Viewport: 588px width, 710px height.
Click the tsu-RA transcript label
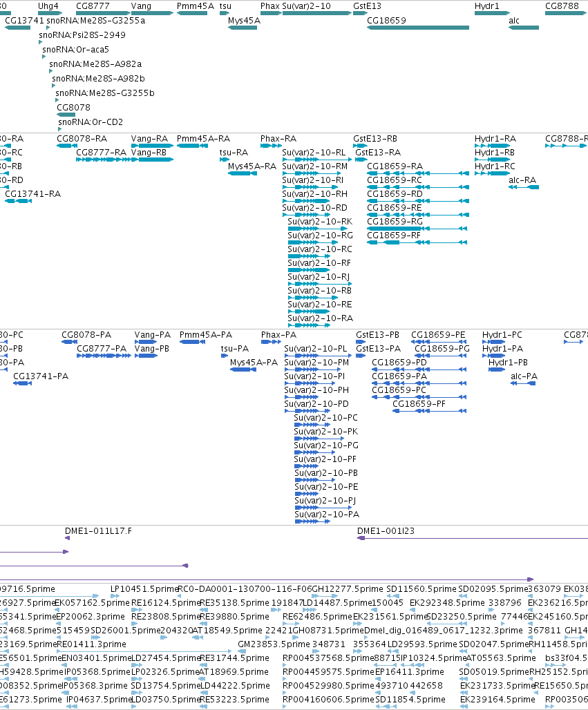click(x=234, y=153)
